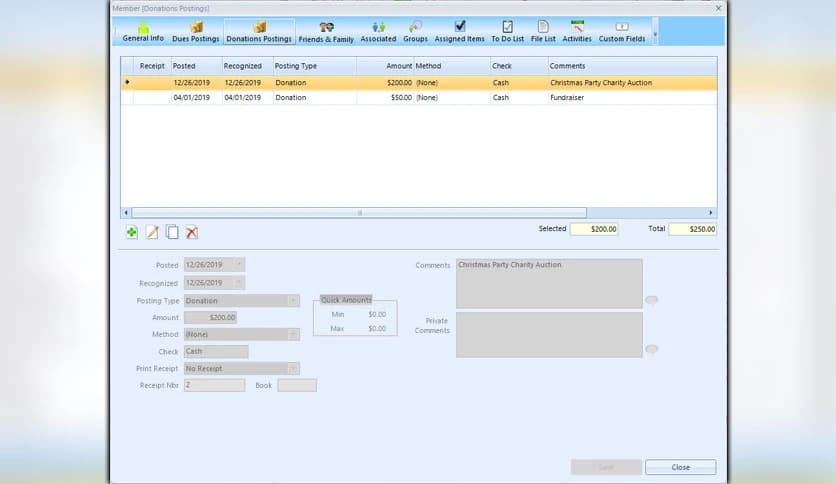Go to the General Info tab
The width and height of the screenshot is (836, 484).
pos(143,32)
